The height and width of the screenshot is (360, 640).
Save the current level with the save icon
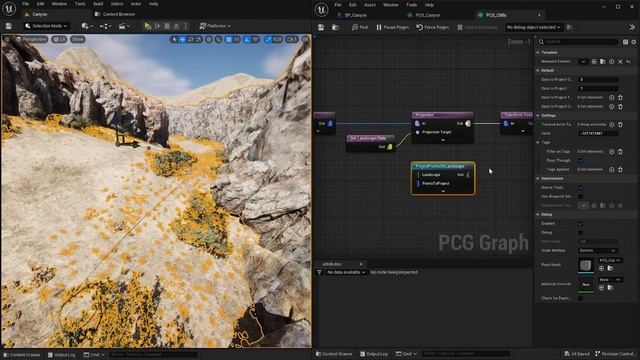(x=9, y=26)
